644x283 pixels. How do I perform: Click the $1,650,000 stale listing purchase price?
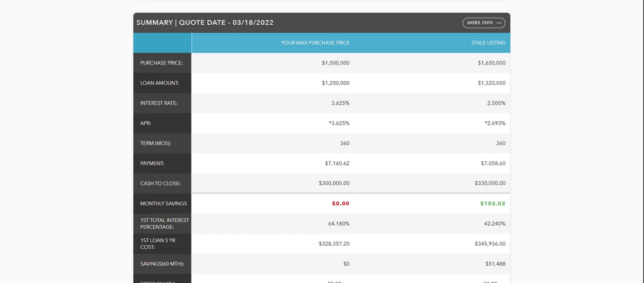(x=491, y=63)
